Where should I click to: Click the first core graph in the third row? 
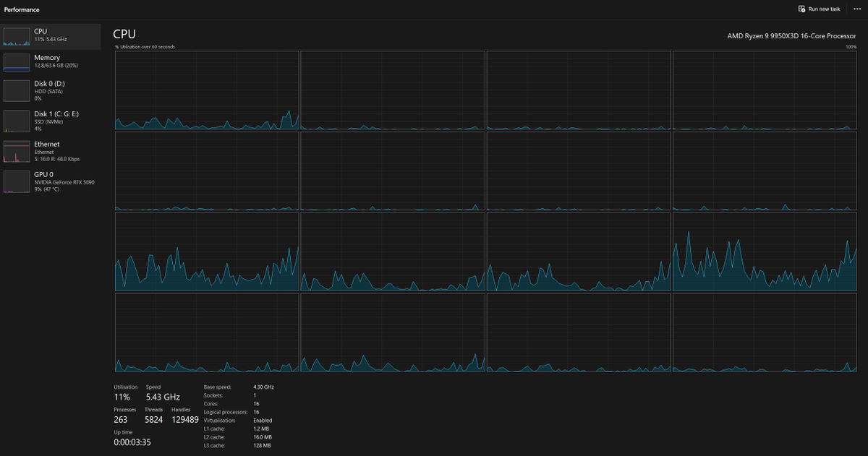coord(207,251)
